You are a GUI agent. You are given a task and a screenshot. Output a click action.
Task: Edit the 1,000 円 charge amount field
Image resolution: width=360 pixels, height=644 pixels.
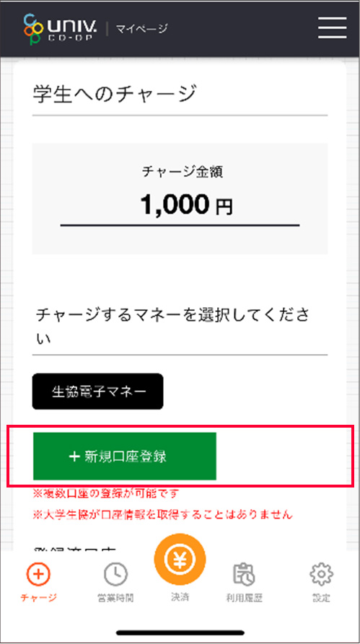click(x=180, y=206)
